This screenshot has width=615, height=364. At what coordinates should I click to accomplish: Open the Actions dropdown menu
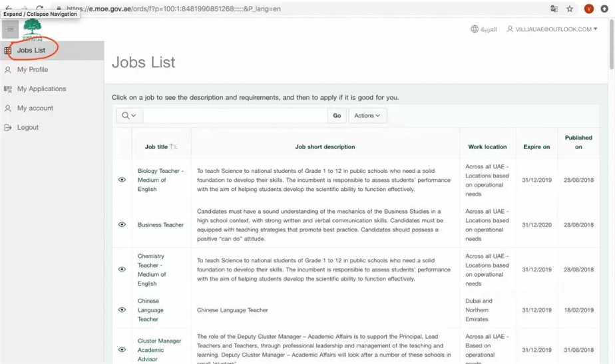pyautogui.click(x=367, y=116)
